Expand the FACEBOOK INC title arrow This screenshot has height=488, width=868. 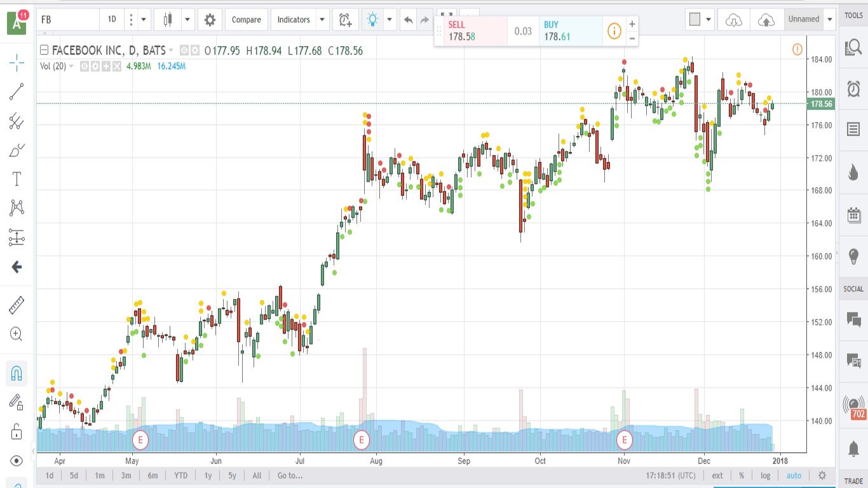(172, 50)
